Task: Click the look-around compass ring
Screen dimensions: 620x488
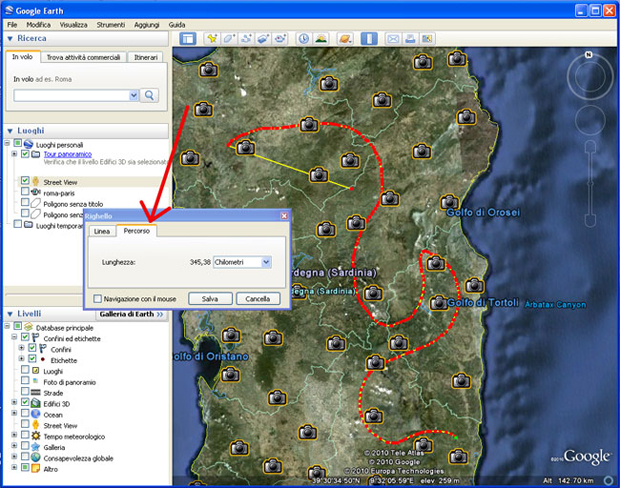Action: (590, 76)
